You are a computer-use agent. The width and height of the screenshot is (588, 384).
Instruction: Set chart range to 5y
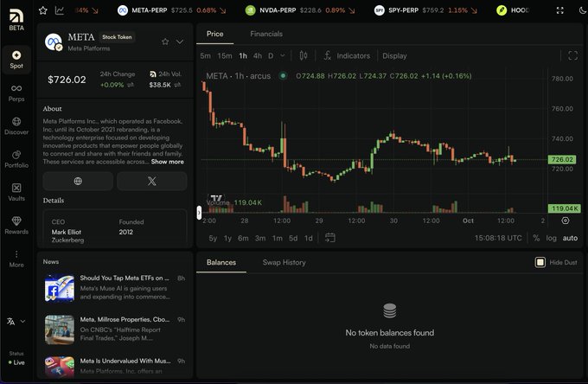point(213,238)
